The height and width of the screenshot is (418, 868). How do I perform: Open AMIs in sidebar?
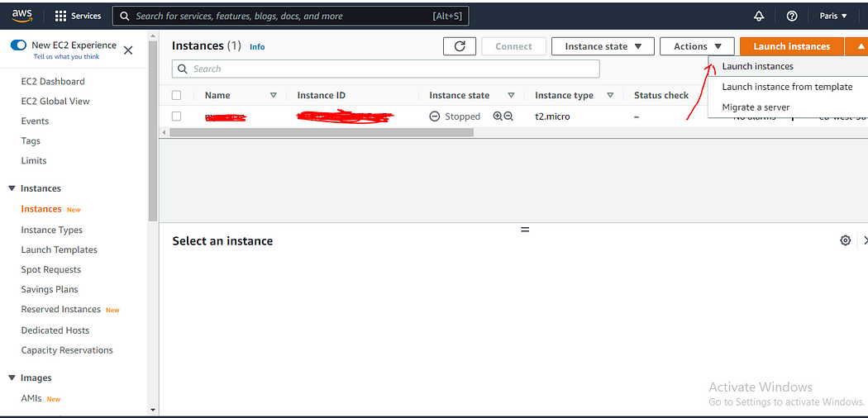[x=31, y=398]
